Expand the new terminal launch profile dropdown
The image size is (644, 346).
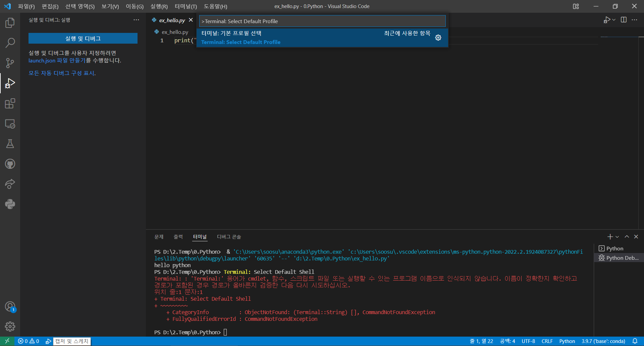click(x=617, y=237)
